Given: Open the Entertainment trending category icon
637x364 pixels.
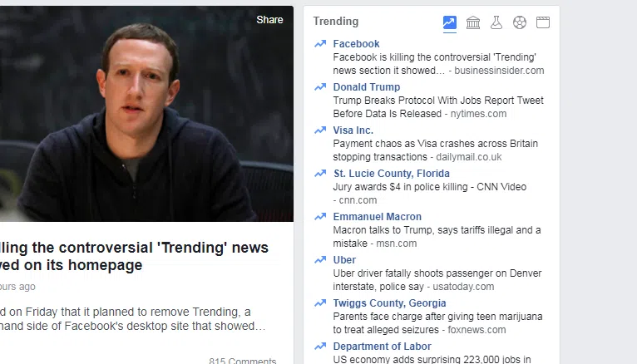Looking at the screenshot, I should 543,22.
